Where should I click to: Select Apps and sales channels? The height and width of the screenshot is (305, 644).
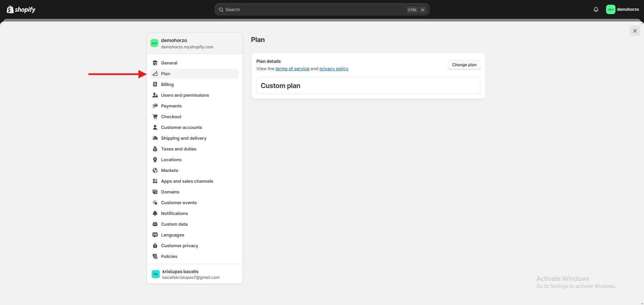point(187,181)
